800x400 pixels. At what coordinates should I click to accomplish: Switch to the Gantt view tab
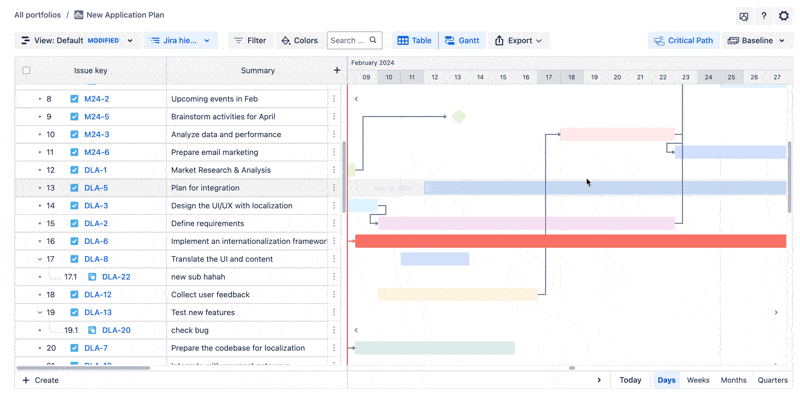click(462, 41)
